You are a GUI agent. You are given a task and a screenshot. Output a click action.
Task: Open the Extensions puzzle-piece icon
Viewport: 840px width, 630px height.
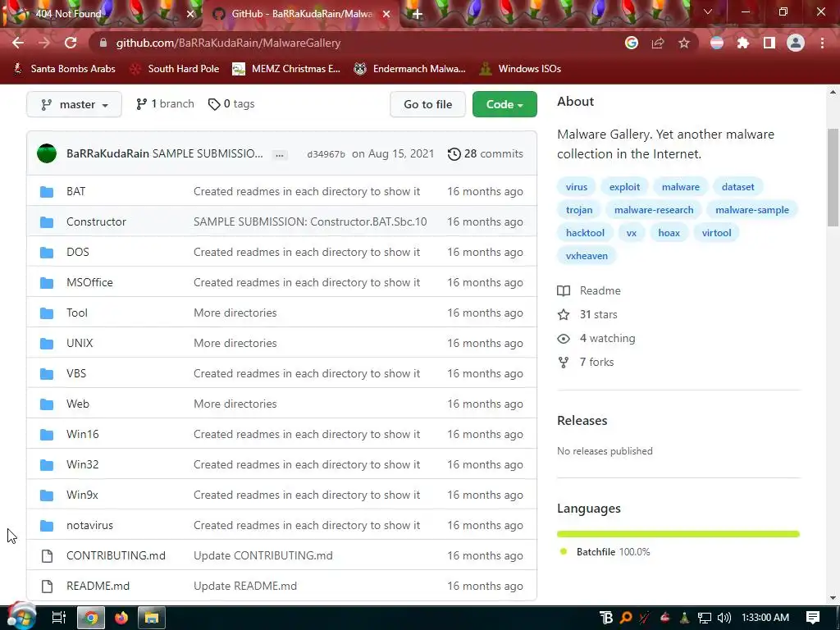point(743,43)
